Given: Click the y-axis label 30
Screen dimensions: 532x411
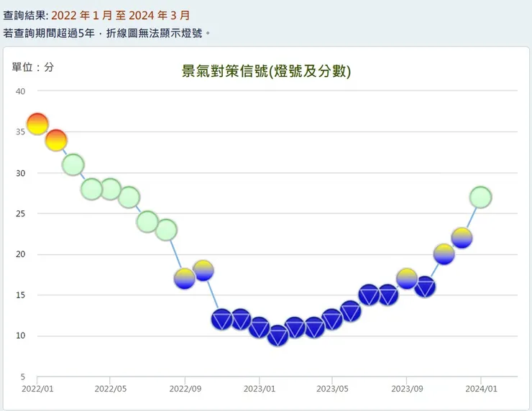Looking at the screenshot, I should pos(20,173).
